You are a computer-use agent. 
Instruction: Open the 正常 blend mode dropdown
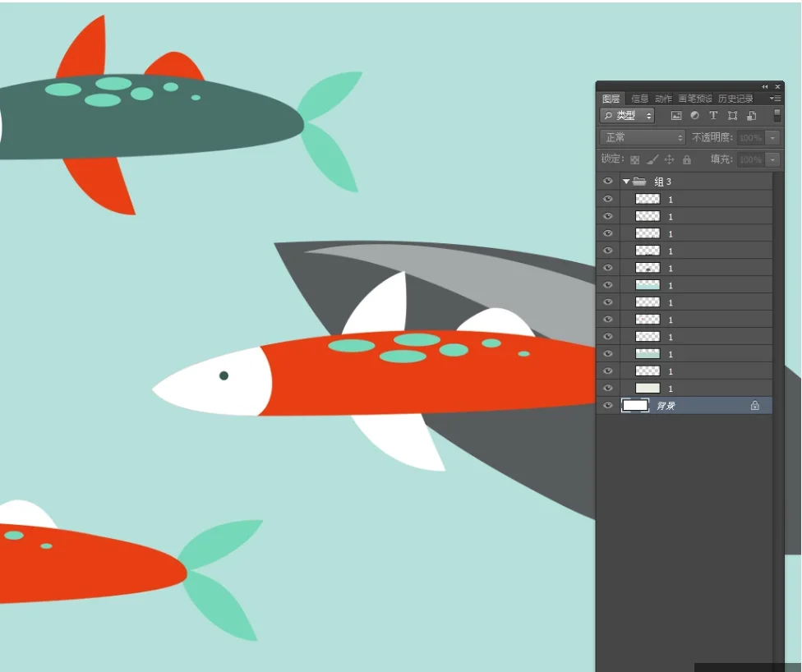pos(643,137)
